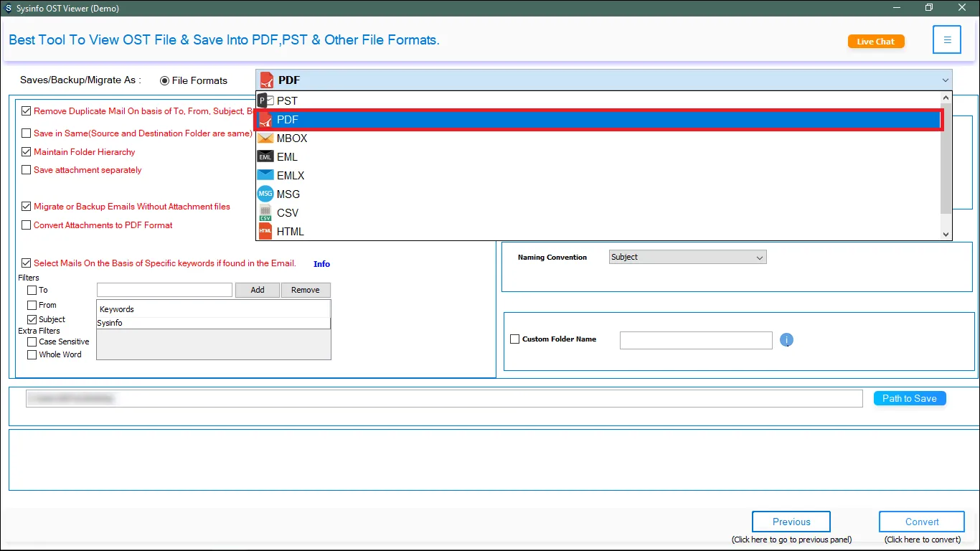Click the CSV file icon
This screenshot has width=980, height=551.
point(265,212)
